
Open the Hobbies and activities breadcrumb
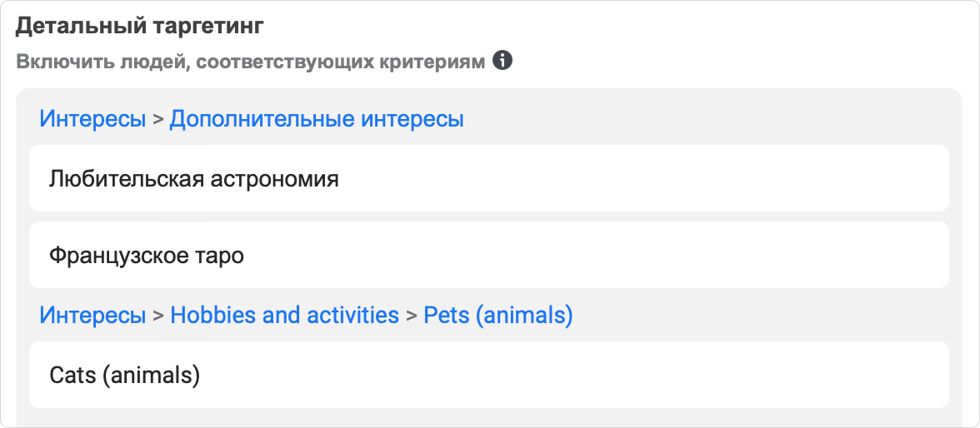pyautogui.click(x=284, y=316)
